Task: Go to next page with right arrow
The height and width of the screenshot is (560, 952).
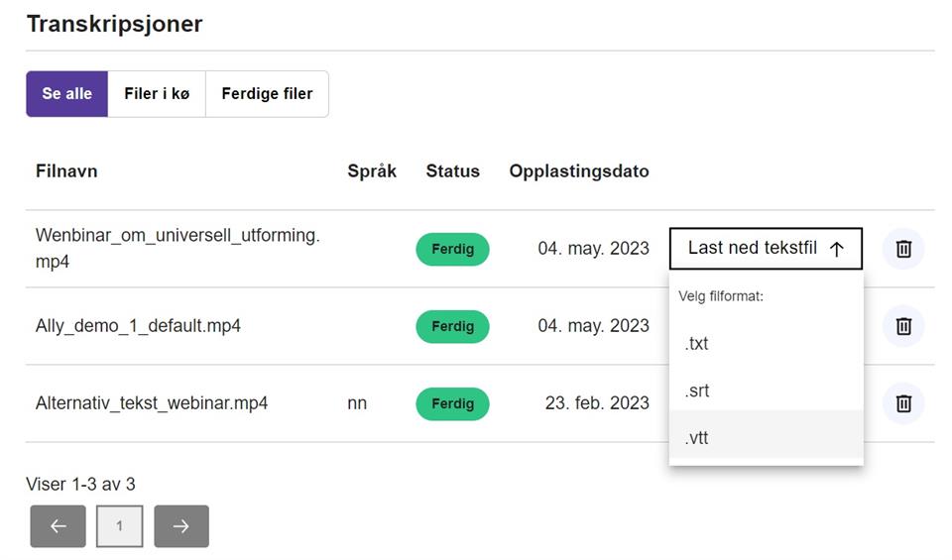Action: click(x=181, y=526)
